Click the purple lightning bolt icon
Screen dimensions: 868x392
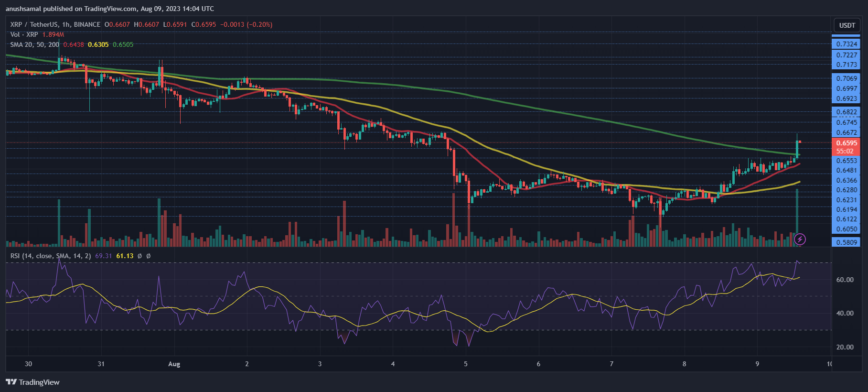click(x=800, y=239)
